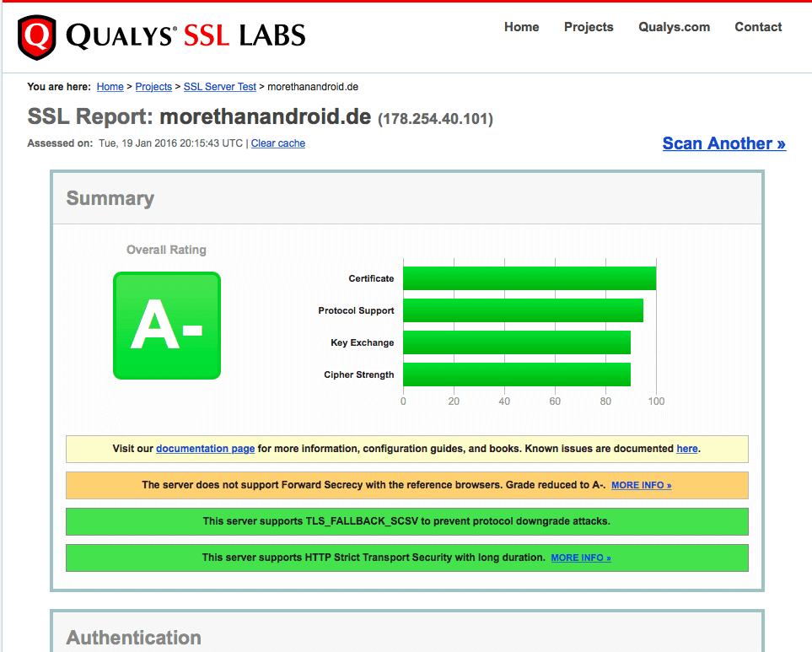Click the Qualys SSL Labs wordmark
The height and width of the screenshot is (652, 812).
186,35
